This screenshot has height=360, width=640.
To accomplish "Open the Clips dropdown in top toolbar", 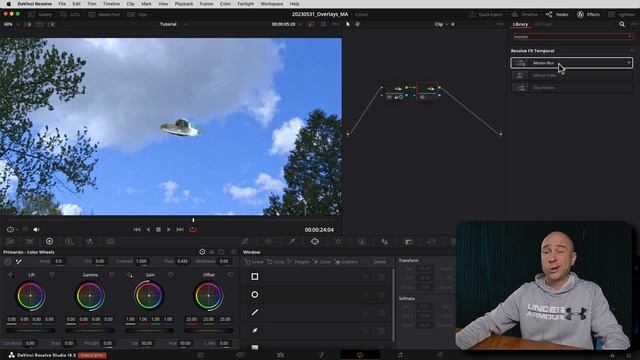I will 139,14.
